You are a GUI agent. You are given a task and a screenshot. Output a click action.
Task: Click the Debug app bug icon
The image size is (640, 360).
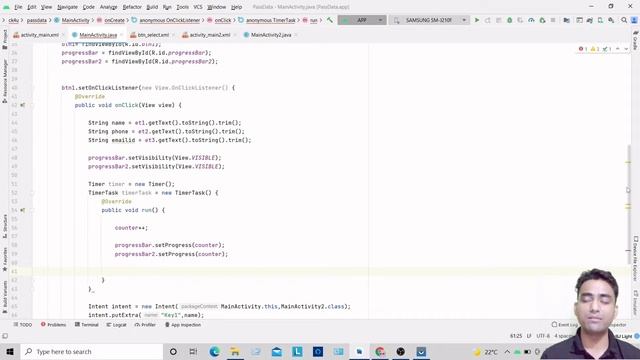509,20
